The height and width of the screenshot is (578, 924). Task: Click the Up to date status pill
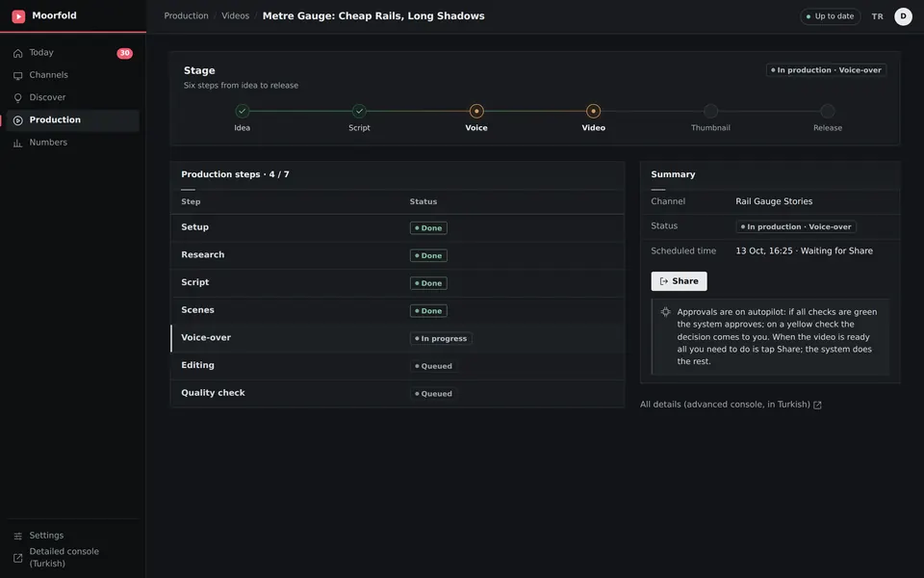tap(830, 16)
